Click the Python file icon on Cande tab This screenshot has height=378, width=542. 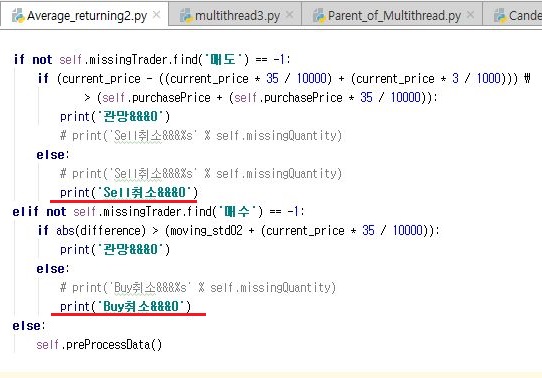499,16
